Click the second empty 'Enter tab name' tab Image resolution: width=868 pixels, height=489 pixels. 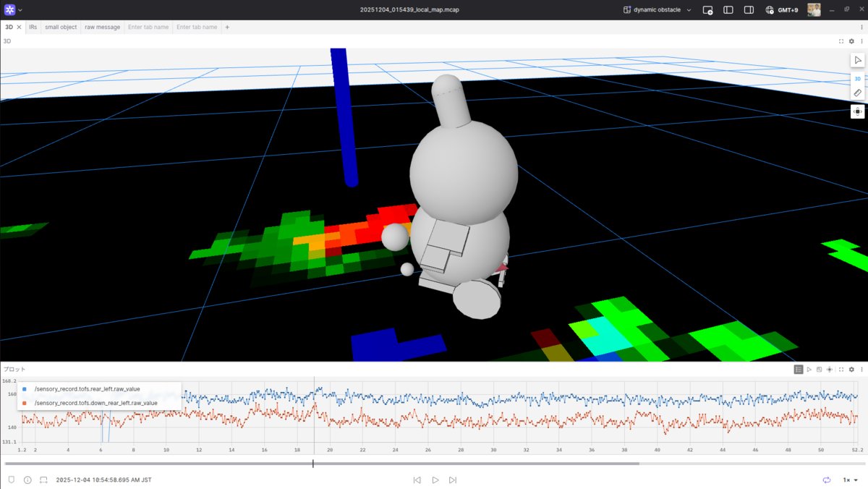coord(197,27)
